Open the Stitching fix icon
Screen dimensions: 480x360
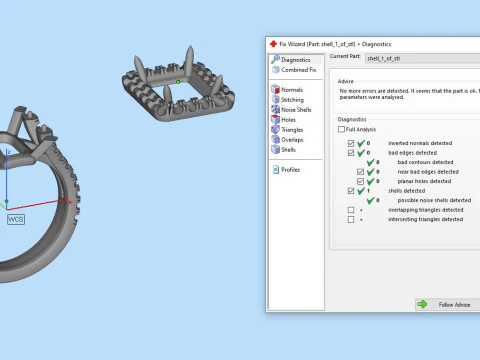click(x=275, y=99)
